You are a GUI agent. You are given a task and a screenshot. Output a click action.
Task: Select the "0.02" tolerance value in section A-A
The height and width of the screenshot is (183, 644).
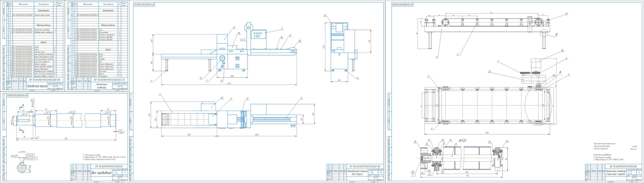click(x=31, y=156)
